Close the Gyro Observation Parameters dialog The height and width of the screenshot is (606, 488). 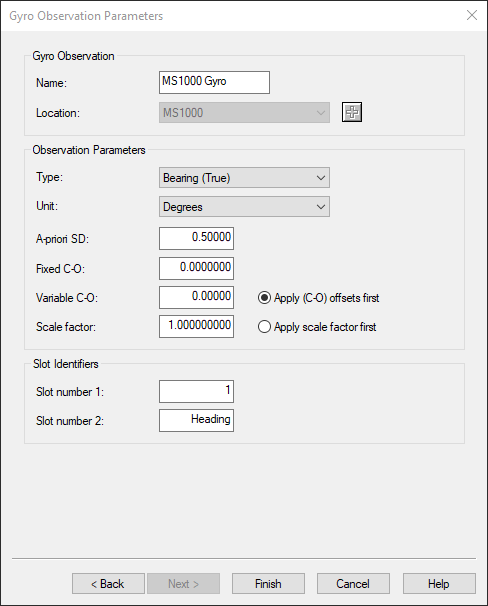tap(472, 15)
